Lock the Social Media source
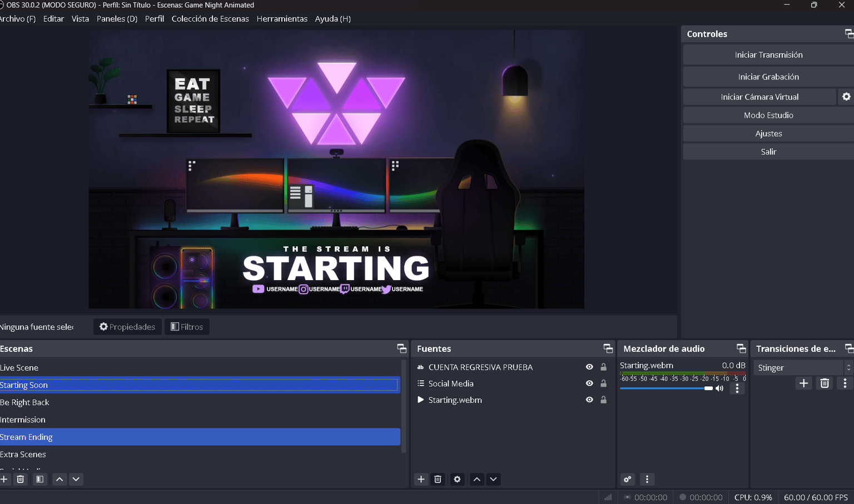This screenshot has height=504, width=854. 603,383
